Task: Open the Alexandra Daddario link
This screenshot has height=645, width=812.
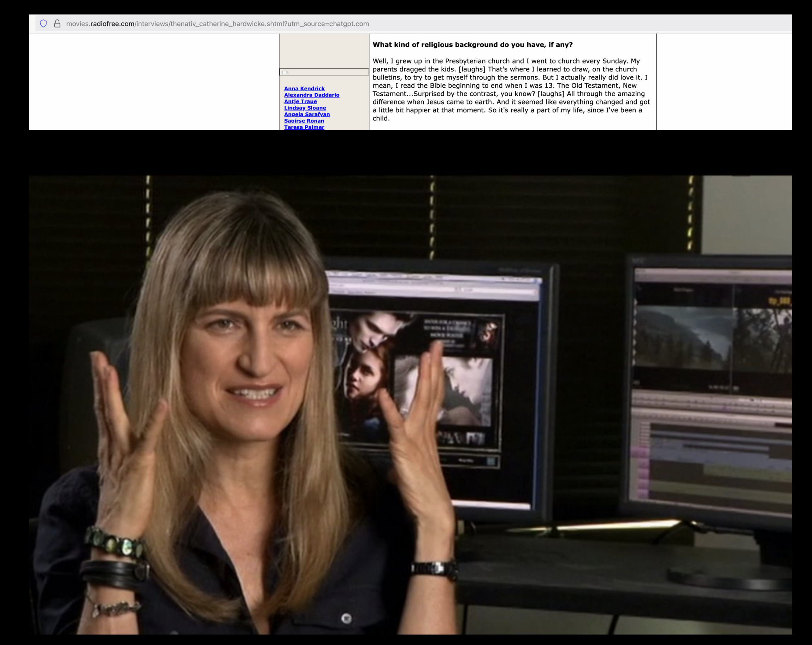Action: pyautogui.click(x=311, y=95)
